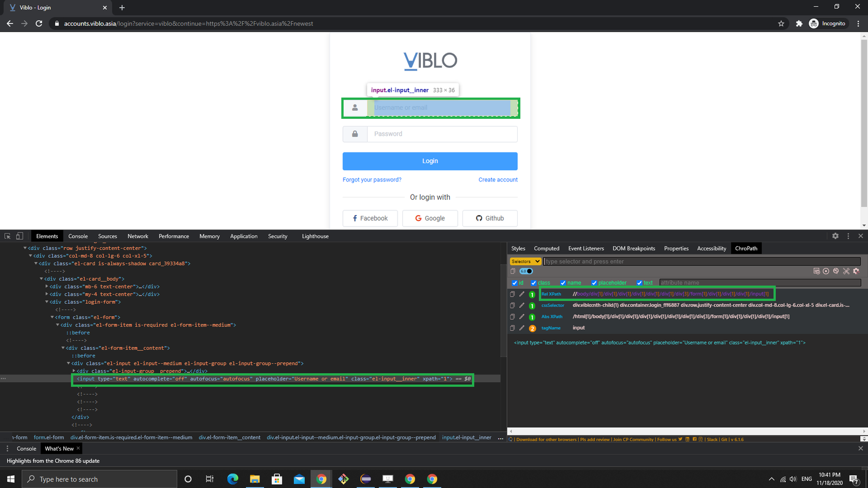Open the Lighthouse DevTools tab
The width and height of the screenshot is (868, 488).
pyautogui.click(x=315, y=236)
